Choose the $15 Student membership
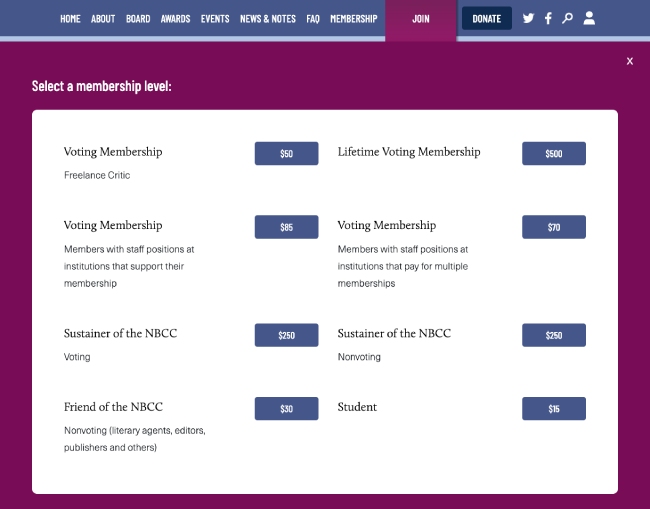Image resolution: width=650 pixels, height=509 pixels. coord(554,408)
